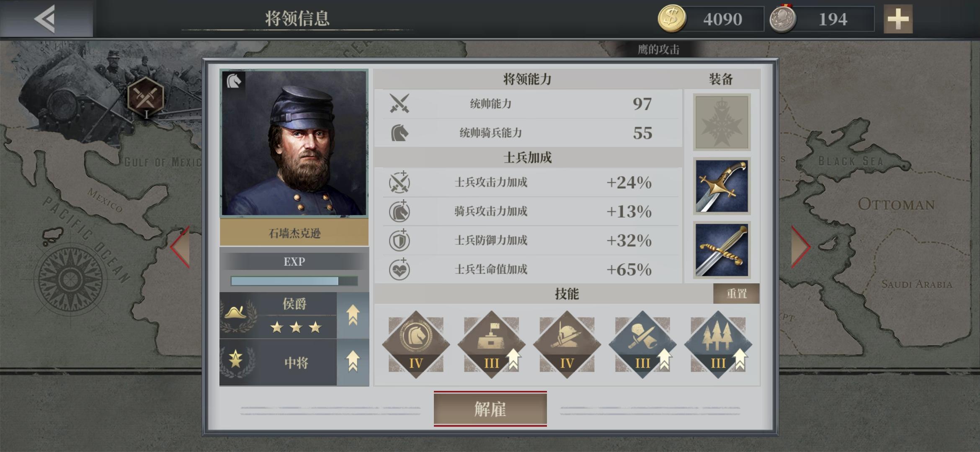Image resolution: width=980 pixels, height=452 pixels.
Task: Open the crossed swords battle marker on map
Action: [145, 98]
